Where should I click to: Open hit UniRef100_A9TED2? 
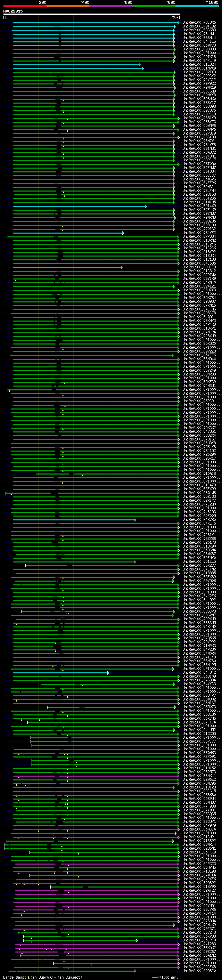point(199,26)
